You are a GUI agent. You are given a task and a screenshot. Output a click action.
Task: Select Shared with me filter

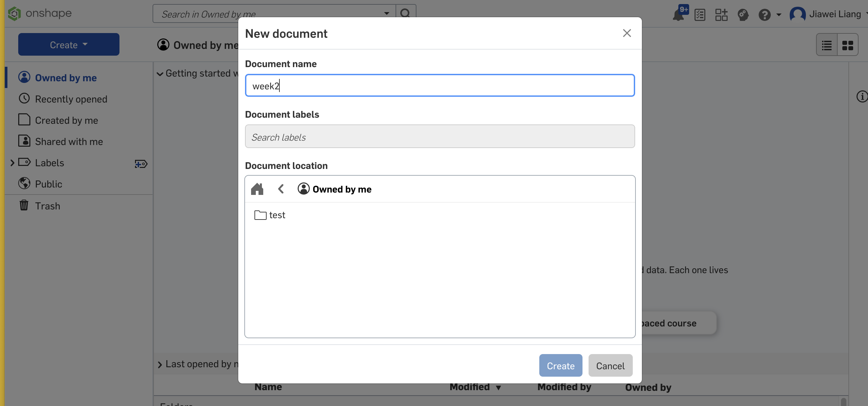click(x=69, y=142)
